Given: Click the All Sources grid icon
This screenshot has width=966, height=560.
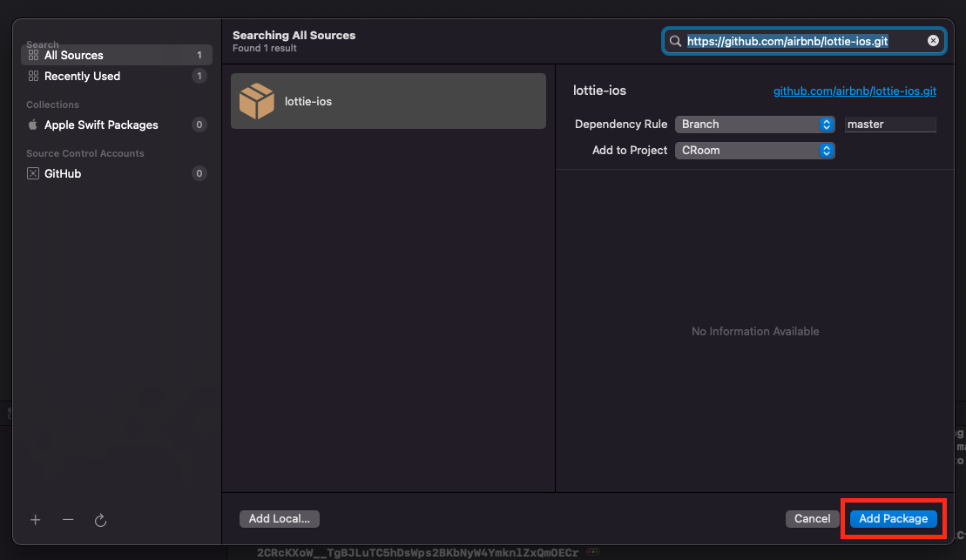Looking at the screenshot, I should tap(33, 55).
